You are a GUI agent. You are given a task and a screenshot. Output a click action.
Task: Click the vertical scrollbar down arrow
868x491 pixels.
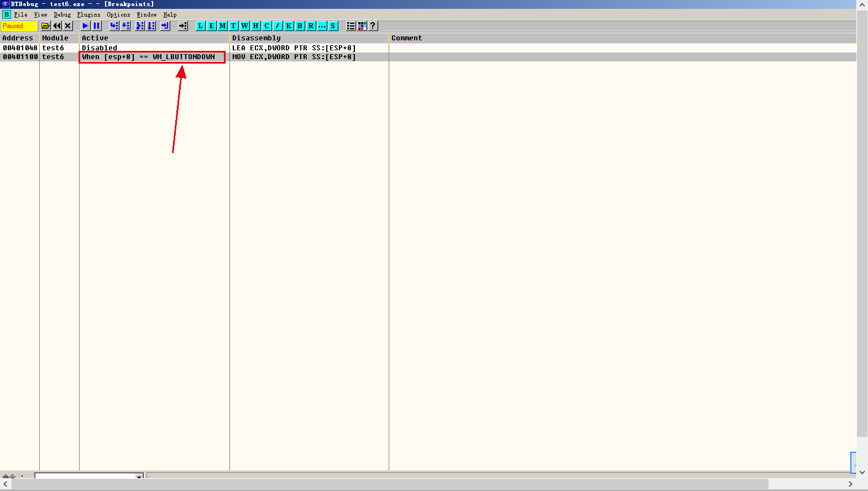862,472
